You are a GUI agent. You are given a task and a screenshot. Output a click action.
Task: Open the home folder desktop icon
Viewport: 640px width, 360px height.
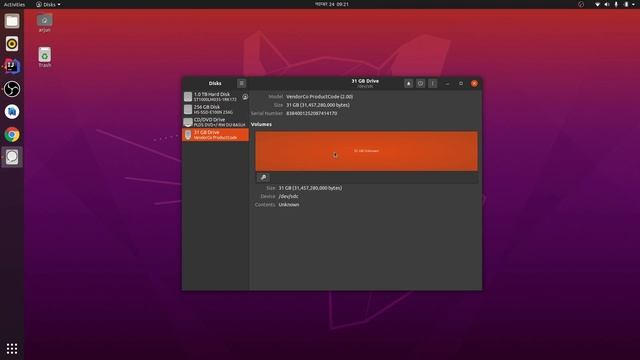tap(44, 23)
